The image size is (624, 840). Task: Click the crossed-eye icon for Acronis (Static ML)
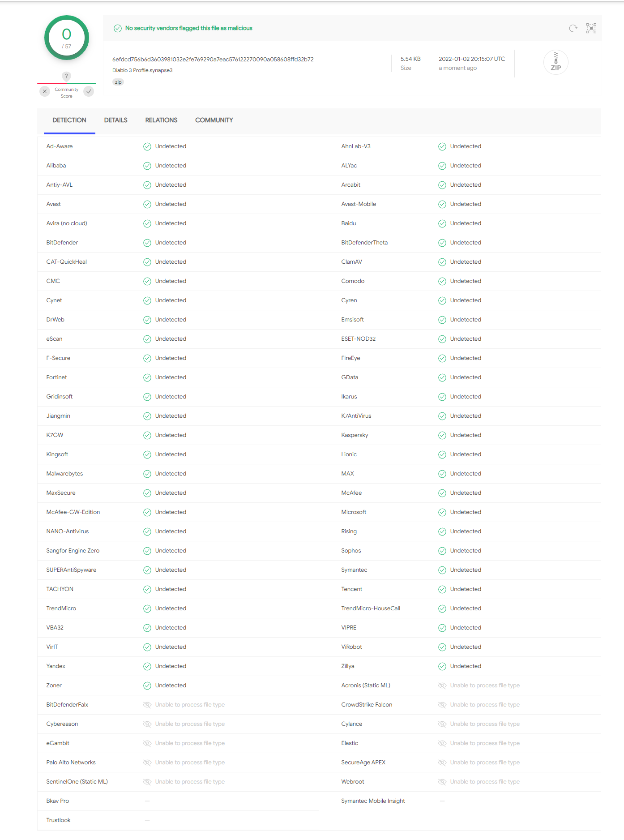(x=442, y=686)
